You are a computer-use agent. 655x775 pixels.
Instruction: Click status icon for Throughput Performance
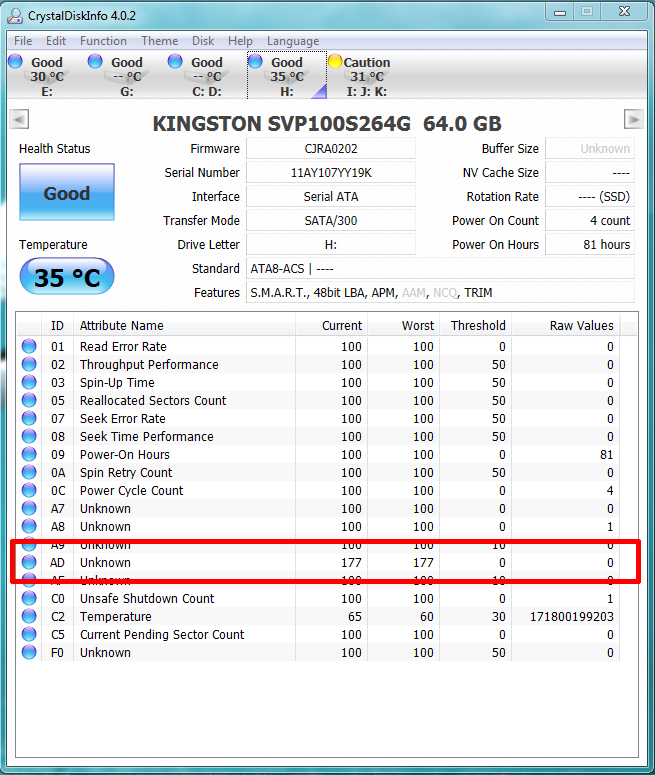pos(29,364)
